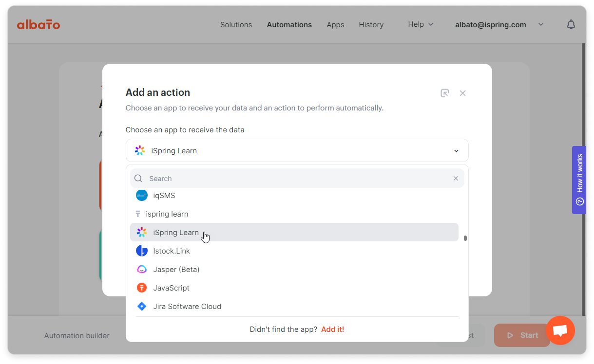Go to Solutions page
Image resolution: width=594 pixels, height=364 pixels.
(x=236, y=24)
